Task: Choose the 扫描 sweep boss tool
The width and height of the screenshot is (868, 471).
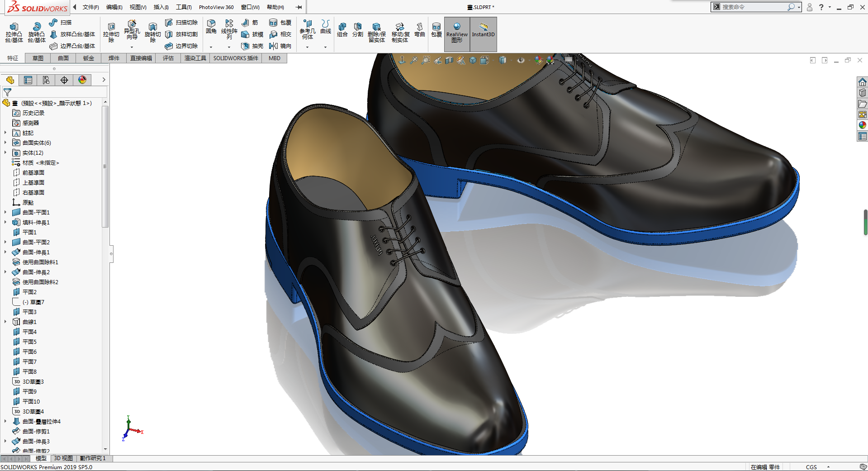Action: click(60, 22)
